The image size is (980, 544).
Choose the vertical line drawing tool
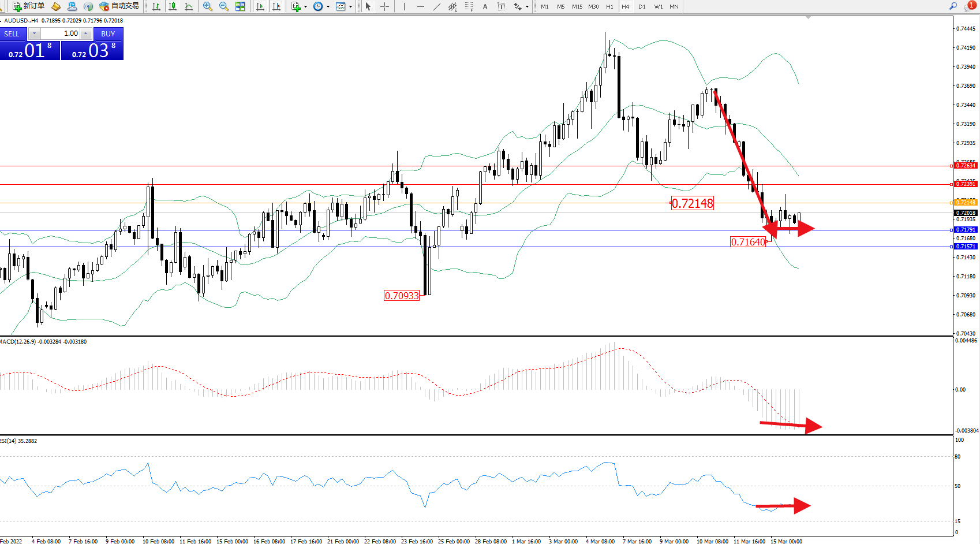404,6
